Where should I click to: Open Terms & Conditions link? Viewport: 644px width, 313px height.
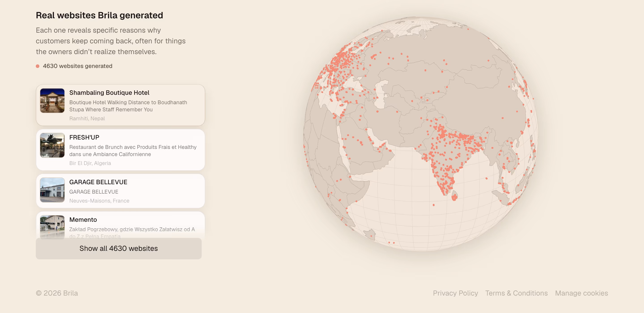(x=516, y=293)
